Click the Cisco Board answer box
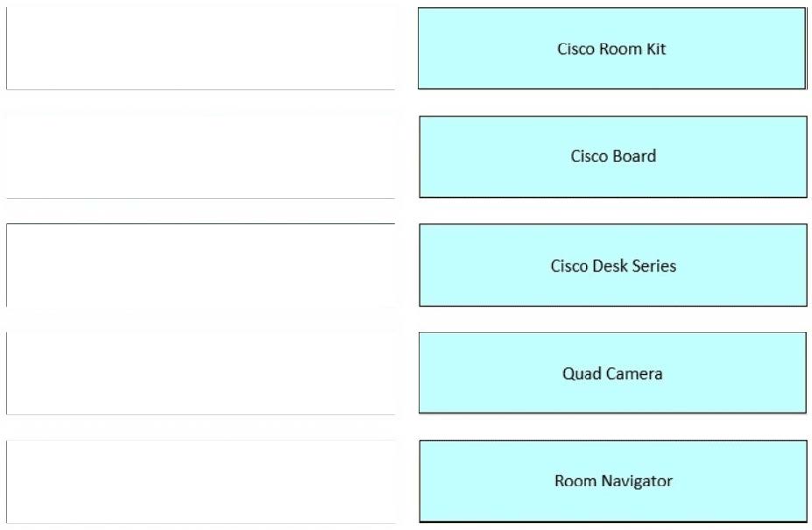Screen dimensions: 812x530 [x=612, y=157]
